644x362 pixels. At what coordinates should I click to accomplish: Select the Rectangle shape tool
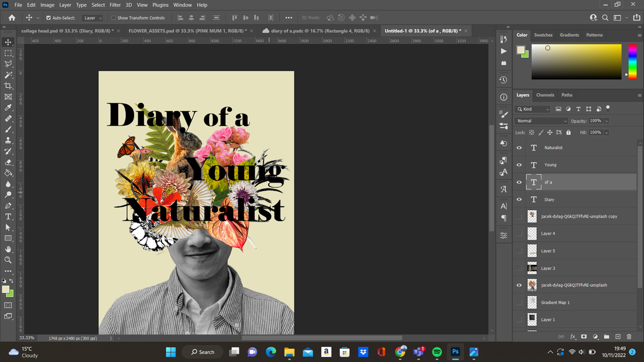point(8,238)
